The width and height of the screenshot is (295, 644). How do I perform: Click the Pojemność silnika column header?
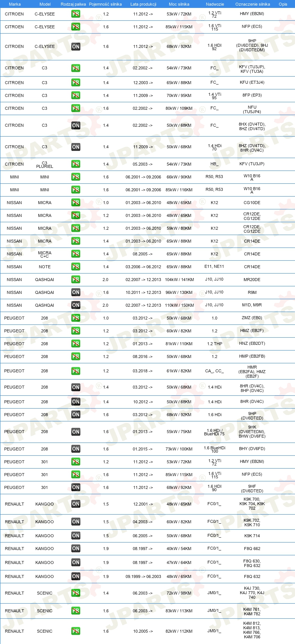[x=106, y=4]
